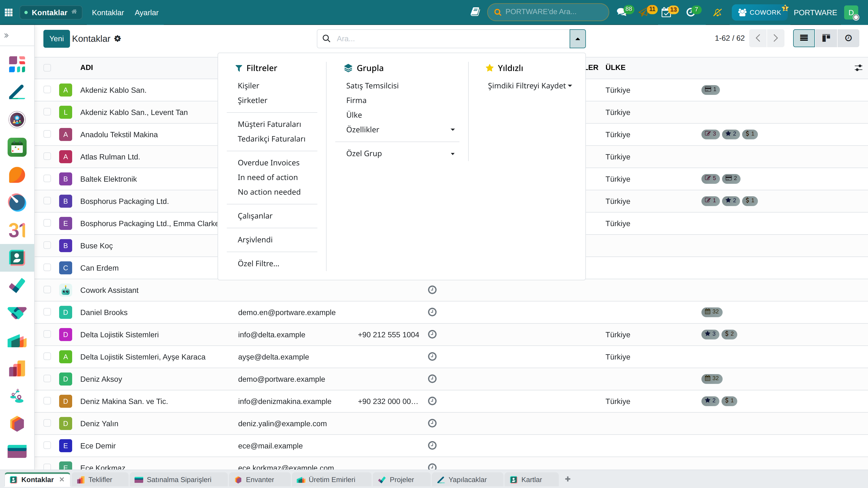
Task: Switch to kanban view icon
Action: click(826, 38)
